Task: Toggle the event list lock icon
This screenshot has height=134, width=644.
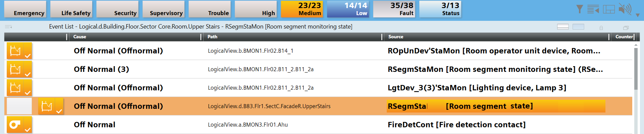Action: (601, 28)
